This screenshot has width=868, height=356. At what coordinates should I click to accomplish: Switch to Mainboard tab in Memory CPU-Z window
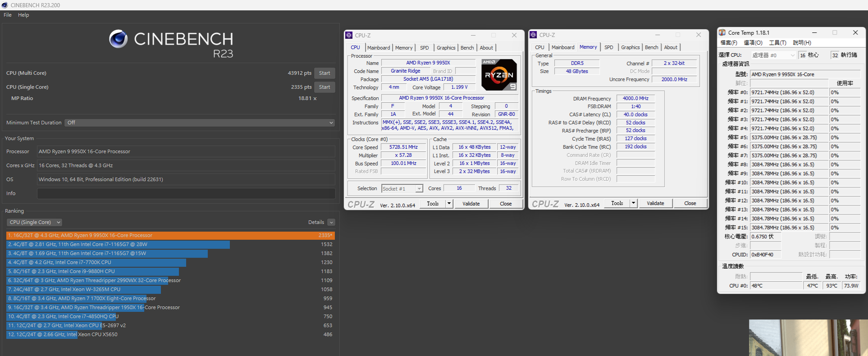[563, 47]
